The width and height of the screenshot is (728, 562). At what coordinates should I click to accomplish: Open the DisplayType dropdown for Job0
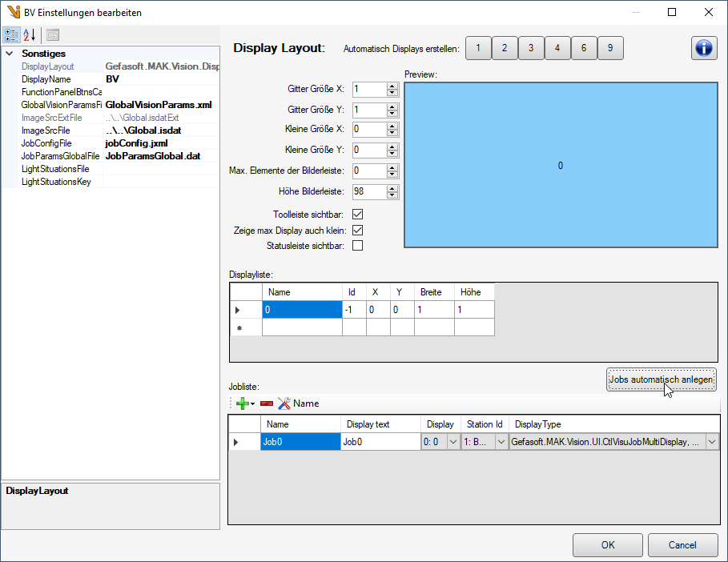pos(712,442)
